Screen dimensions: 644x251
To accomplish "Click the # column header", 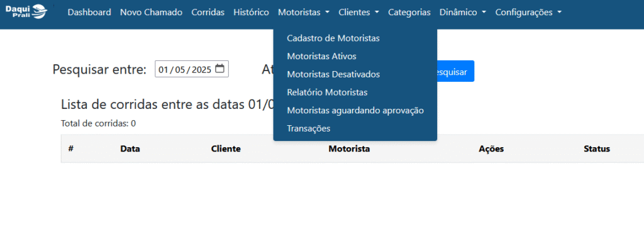I will [70, 148].
